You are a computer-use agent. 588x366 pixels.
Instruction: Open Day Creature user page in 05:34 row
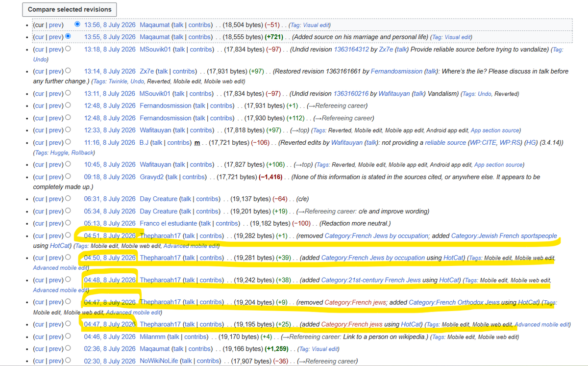coord(159,211)
